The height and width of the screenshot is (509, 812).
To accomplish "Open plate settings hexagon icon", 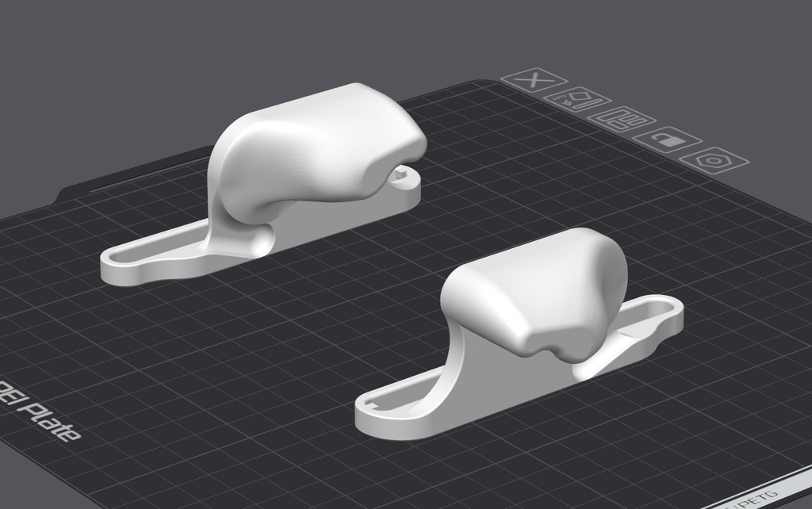I will [x=714, y=160].
